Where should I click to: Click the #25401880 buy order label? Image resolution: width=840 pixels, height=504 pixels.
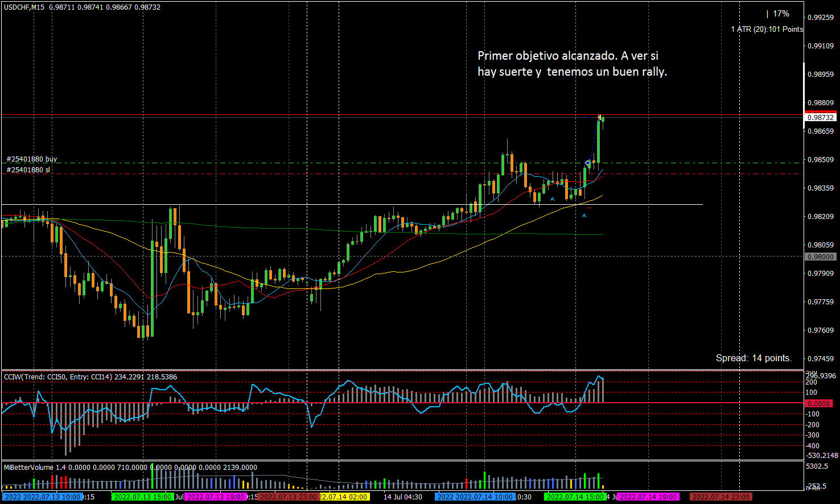click(x=32, y=159)
